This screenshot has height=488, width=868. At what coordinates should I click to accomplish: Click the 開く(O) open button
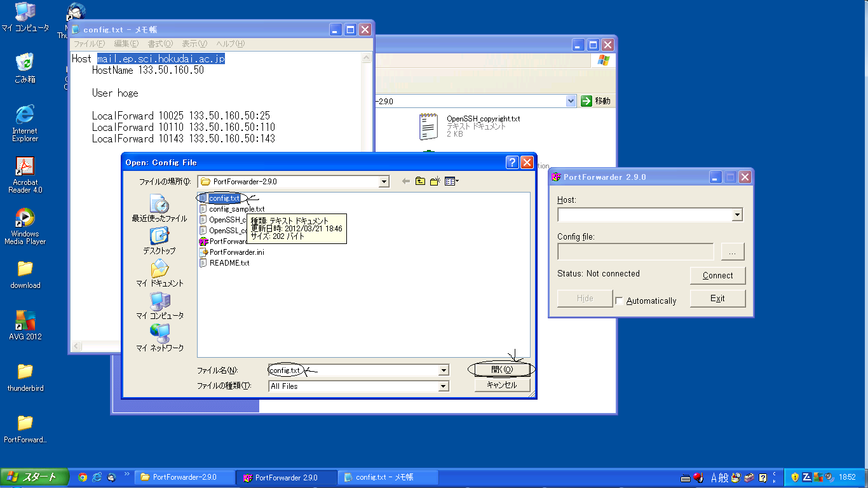[502, 369]
